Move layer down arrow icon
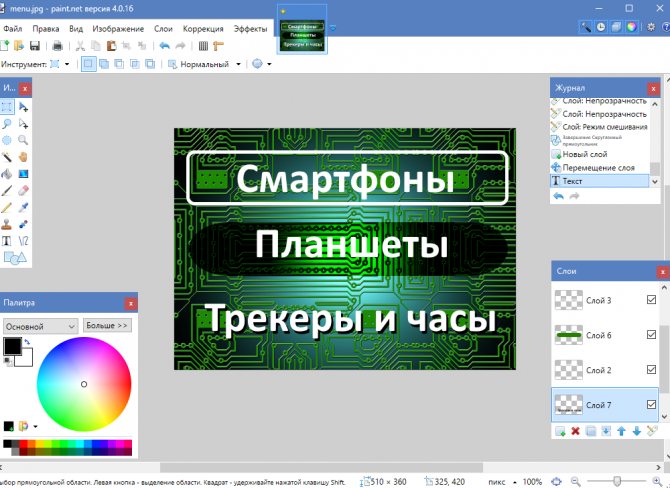 pyautogui.click(x=637, y=431)
